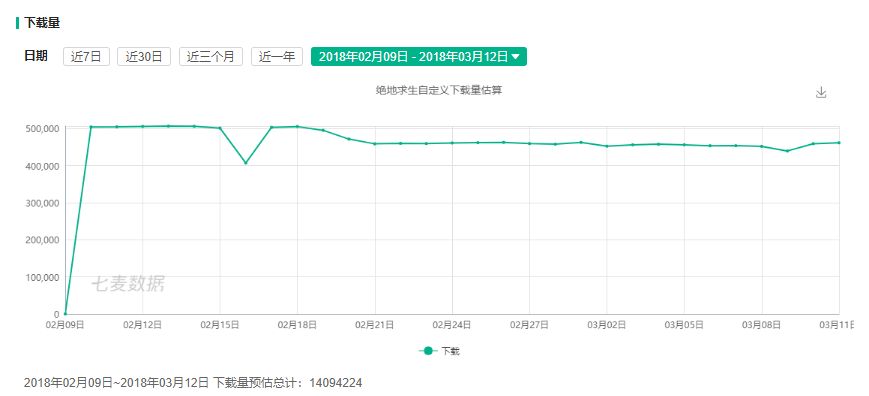Click the 03月02日 data point
This screenshot has width=869, height=396.
pos(607,146)
